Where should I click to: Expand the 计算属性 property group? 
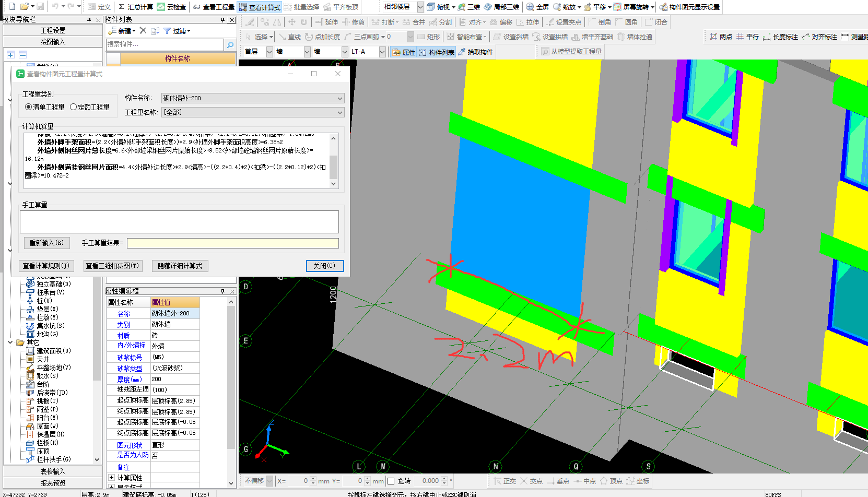(111, 477)
